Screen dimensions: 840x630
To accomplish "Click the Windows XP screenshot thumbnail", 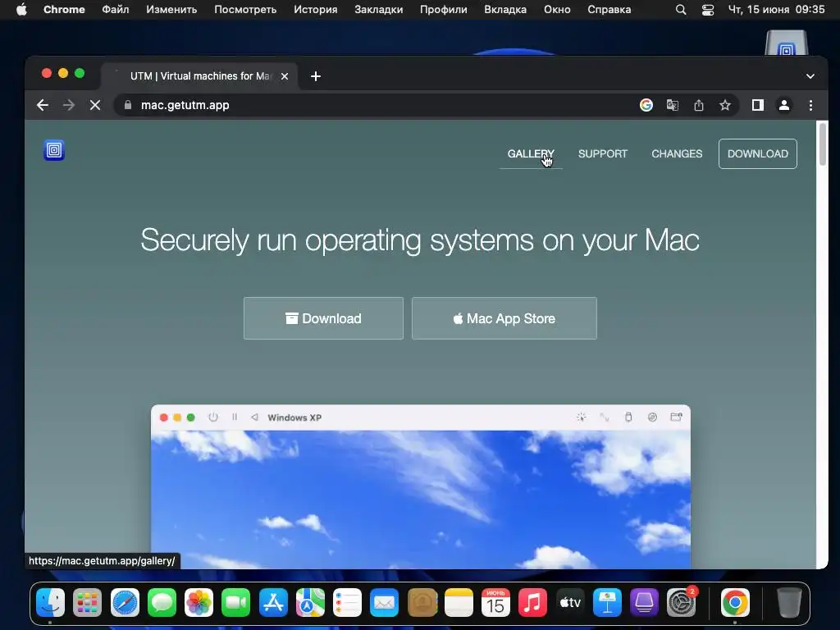I will pos(421,487).
